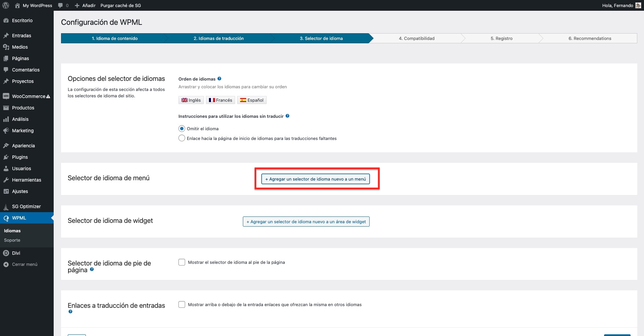Image resolution: width=644 pixels, height=336 pixels.
Task: Open the comments bubble icon in admin bar
Action: (x=61, y=5)
